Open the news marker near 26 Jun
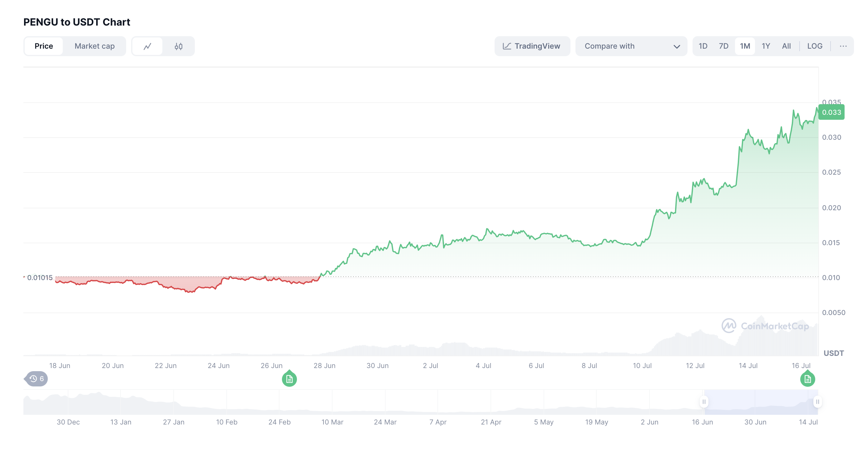This screenshot has height=451, width=868. 289,379
